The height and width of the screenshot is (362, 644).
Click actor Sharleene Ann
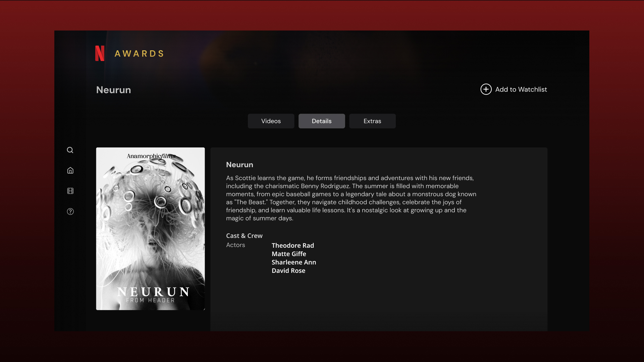pos(294,262)
